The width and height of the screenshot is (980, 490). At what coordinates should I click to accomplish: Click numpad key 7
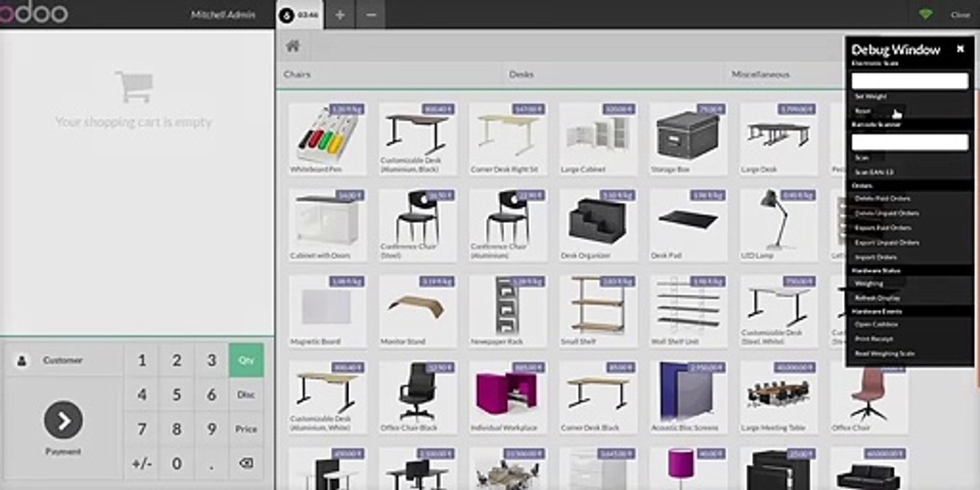pos(142,429)
